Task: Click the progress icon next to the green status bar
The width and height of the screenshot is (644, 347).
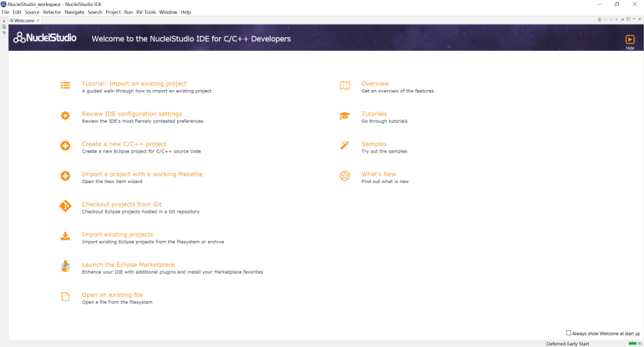Action: [x=639, y=343]
